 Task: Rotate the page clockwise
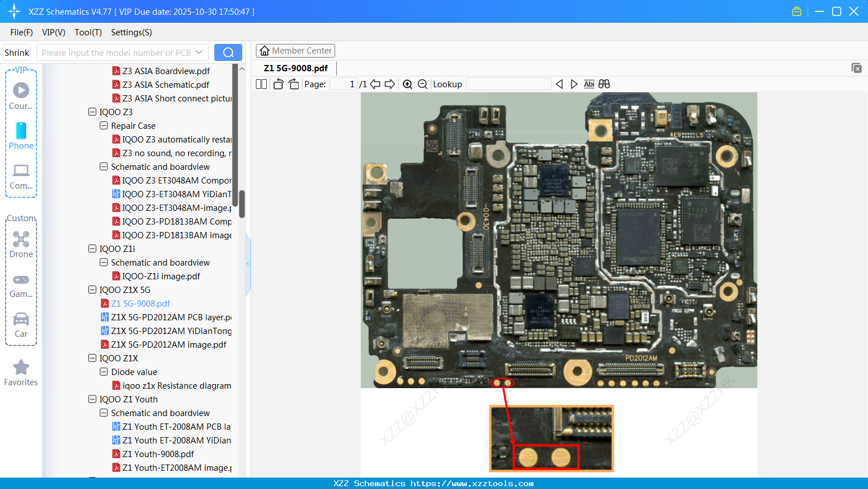[x=294, y=84]
